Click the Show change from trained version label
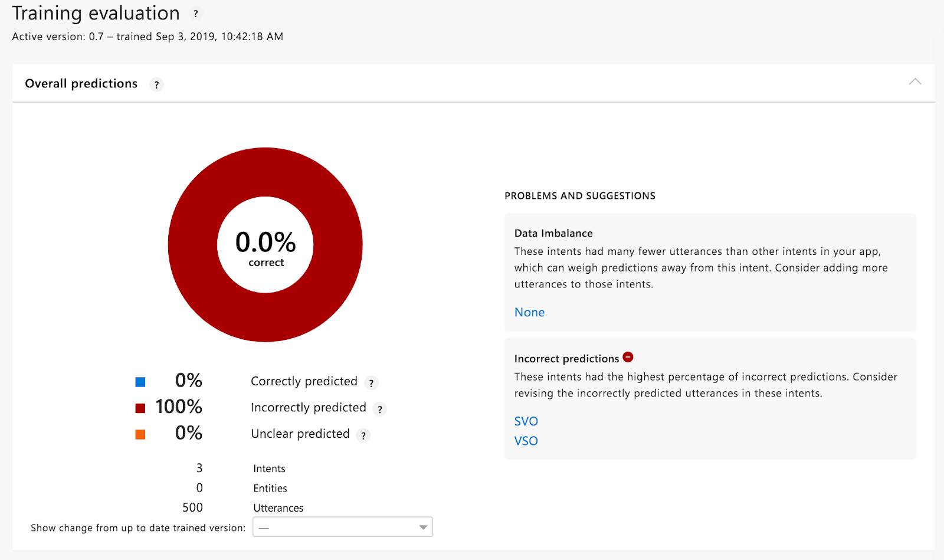The height and width of the screenshot is (560, 944). (138, 528)
